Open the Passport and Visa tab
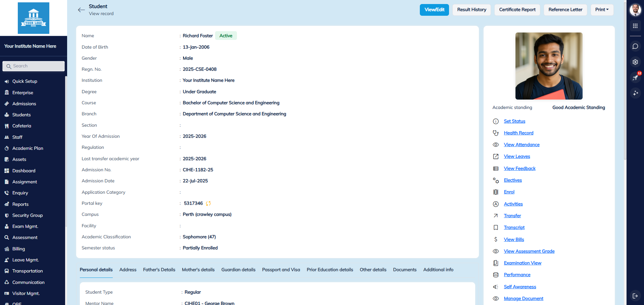The image size is (644, 305). pos(281,270)
